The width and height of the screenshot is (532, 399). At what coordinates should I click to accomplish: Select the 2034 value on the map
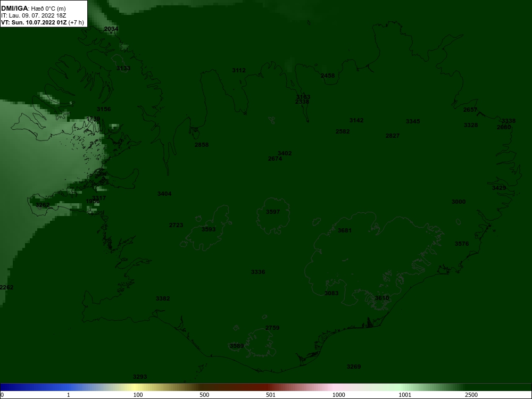(111, 29)
